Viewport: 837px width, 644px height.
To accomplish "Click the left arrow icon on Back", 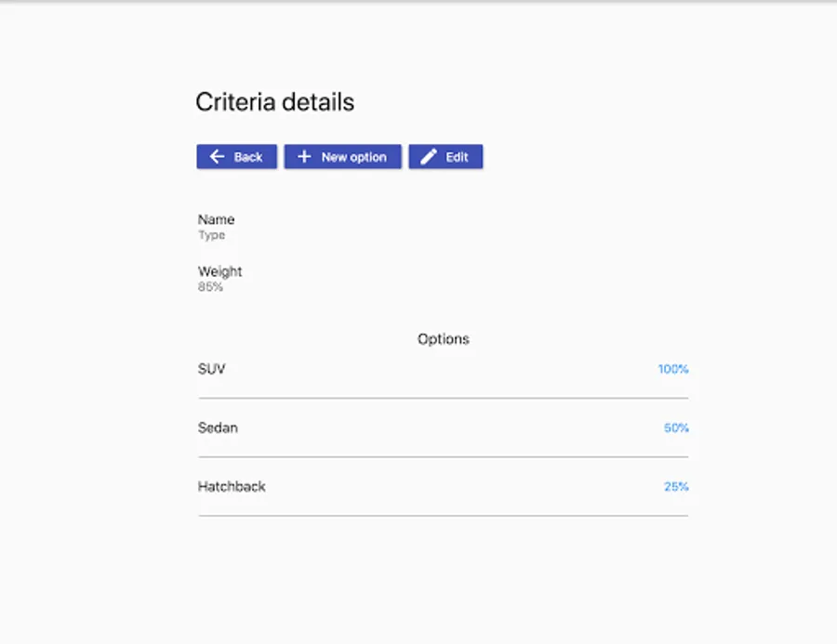I will click(217, 157).
